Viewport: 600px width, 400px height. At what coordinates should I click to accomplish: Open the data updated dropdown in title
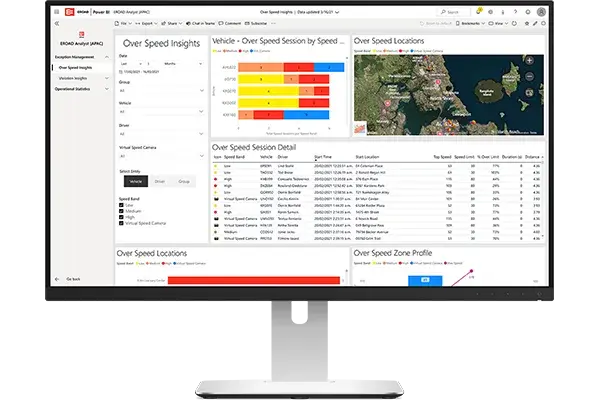coord(337,12)
